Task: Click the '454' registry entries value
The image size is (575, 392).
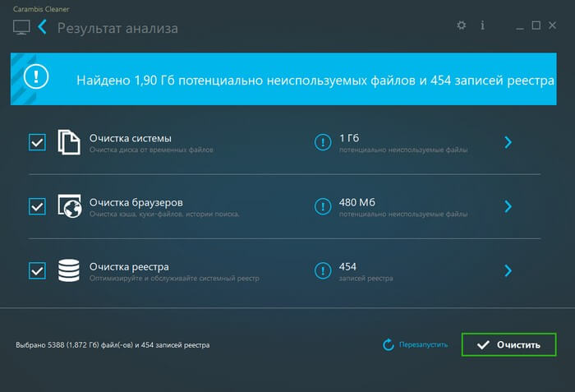Action: click(x=347, y=267)
